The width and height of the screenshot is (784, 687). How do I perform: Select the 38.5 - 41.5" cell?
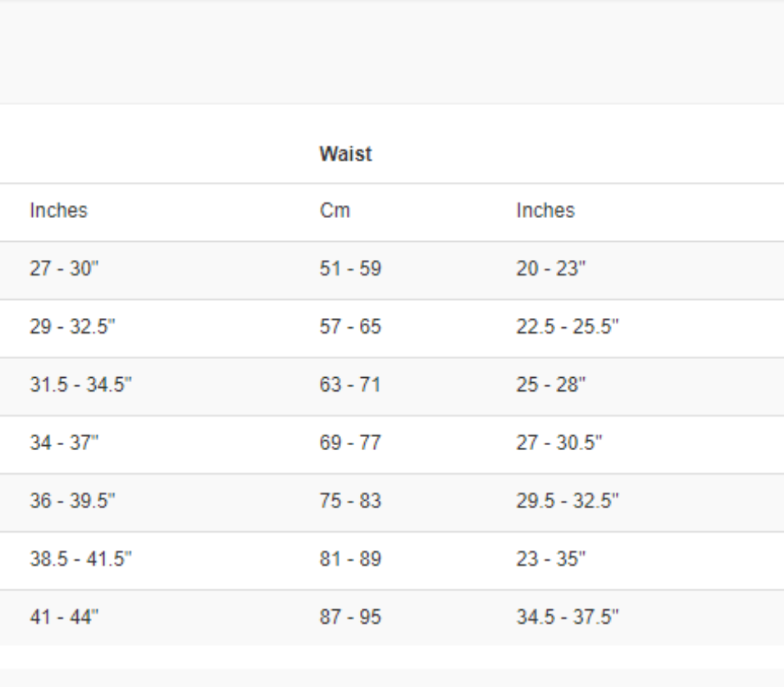coord(80,560)
